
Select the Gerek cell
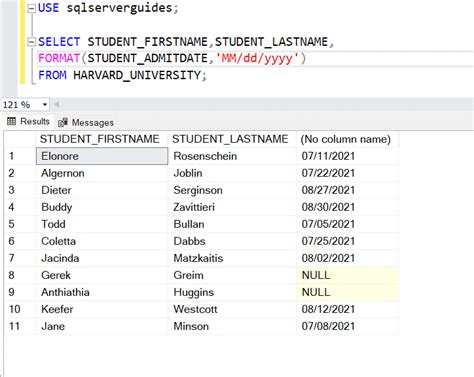[102, 275]
